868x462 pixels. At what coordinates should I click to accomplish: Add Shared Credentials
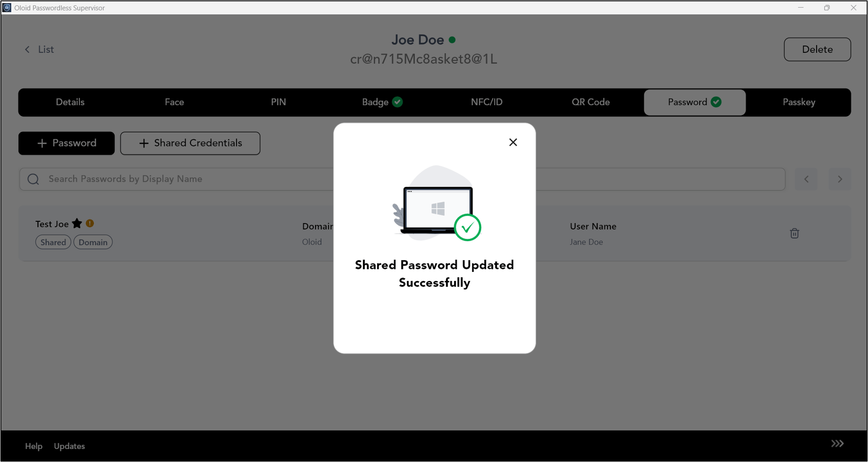[x=190, y=143]
